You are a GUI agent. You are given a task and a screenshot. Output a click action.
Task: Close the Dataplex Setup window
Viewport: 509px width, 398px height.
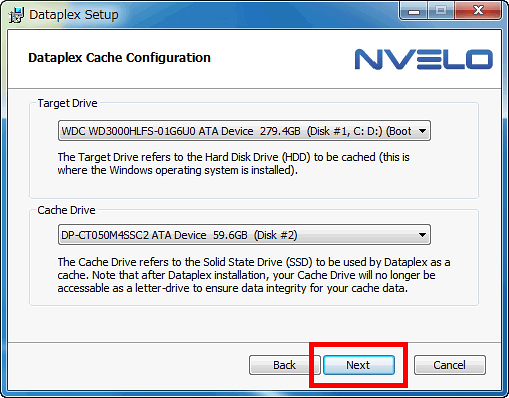pyautogui.click(x=478, y=11)
